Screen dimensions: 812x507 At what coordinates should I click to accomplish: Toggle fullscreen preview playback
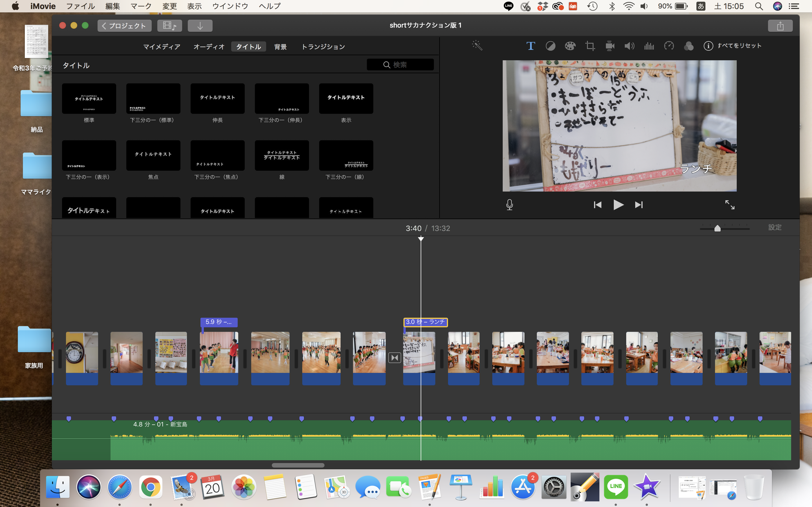729,204
